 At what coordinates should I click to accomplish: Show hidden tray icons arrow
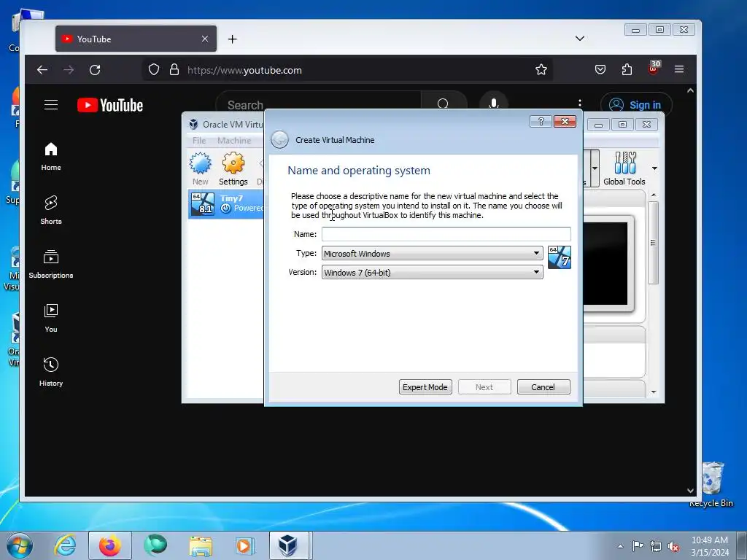[x=620, y=546]
